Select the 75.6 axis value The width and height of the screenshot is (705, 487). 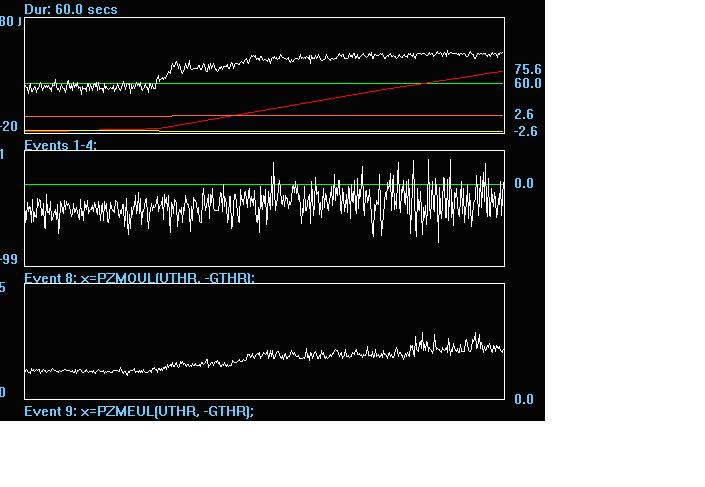click(527, 69)
